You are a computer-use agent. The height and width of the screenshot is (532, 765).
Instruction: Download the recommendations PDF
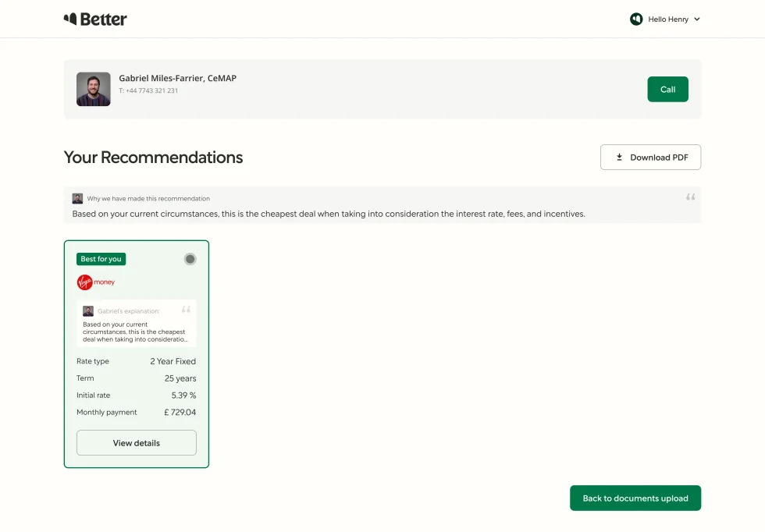(650, 157)
